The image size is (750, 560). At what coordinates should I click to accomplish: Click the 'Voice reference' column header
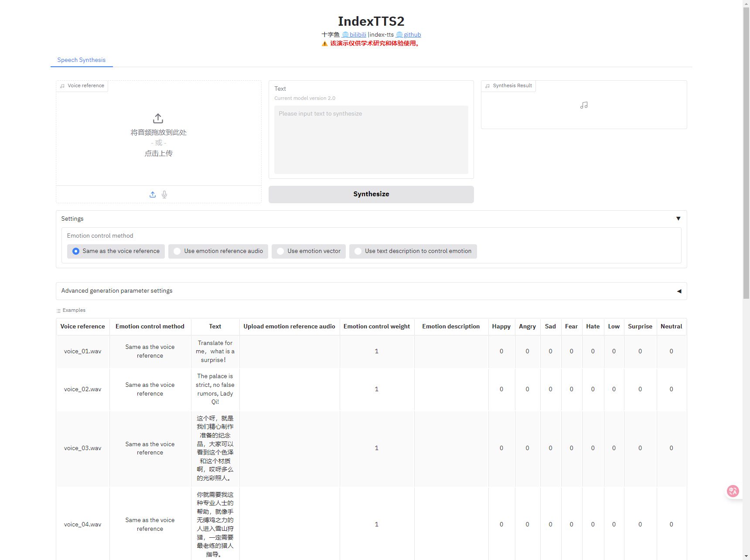(x=83, y=327)
